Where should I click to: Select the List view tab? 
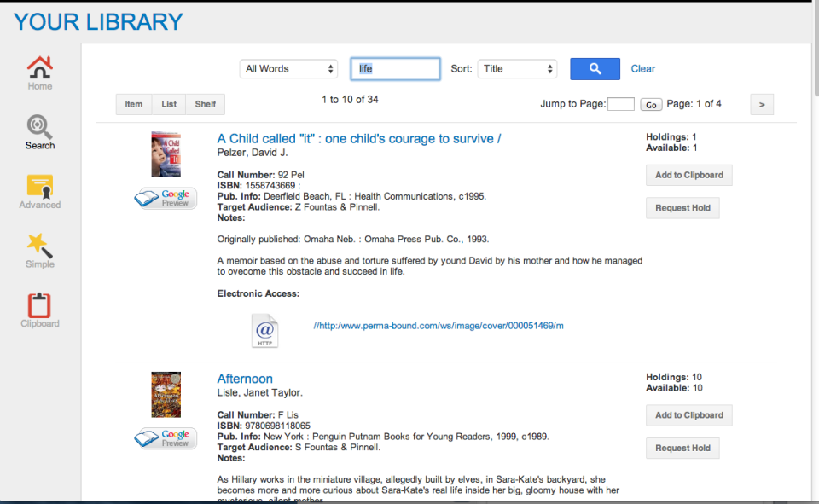[x=168, y=103]
